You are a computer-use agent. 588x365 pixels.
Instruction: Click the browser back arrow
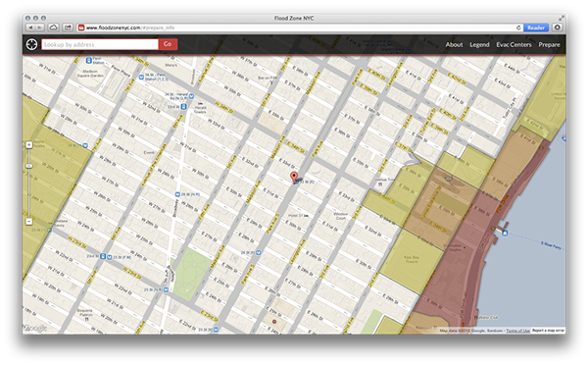click(30, 27)
